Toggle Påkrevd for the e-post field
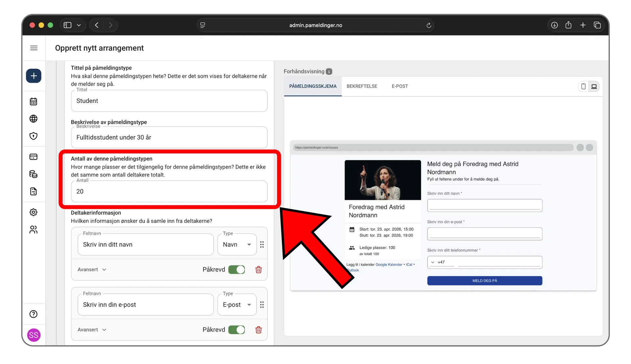Viewport: 631px width, 364px height. 237,330
